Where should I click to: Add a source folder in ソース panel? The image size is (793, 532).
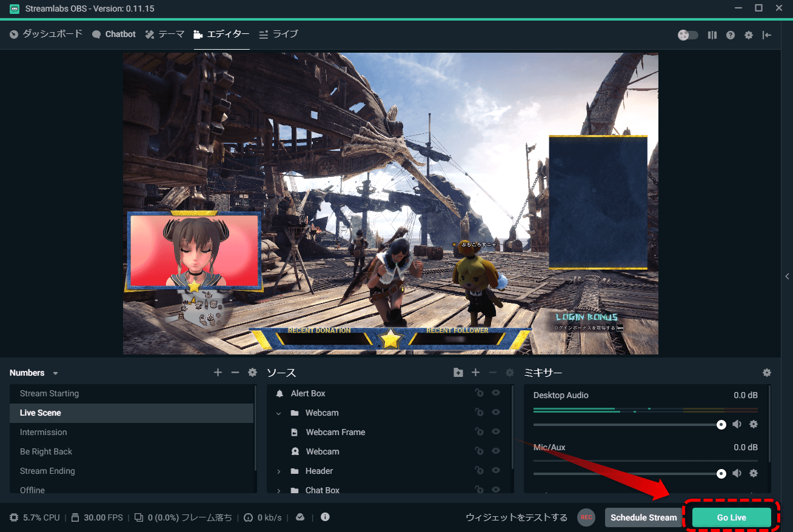coord(458,373)
